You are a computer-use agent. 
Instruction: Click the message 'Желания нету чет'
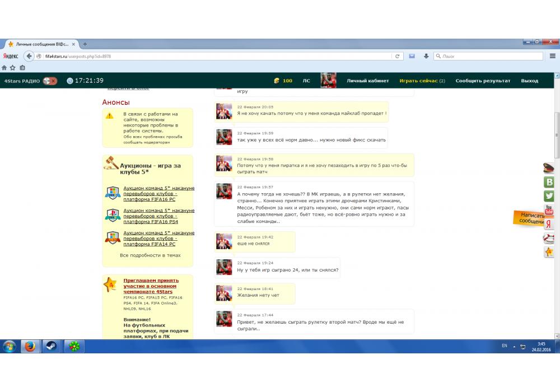258,295
